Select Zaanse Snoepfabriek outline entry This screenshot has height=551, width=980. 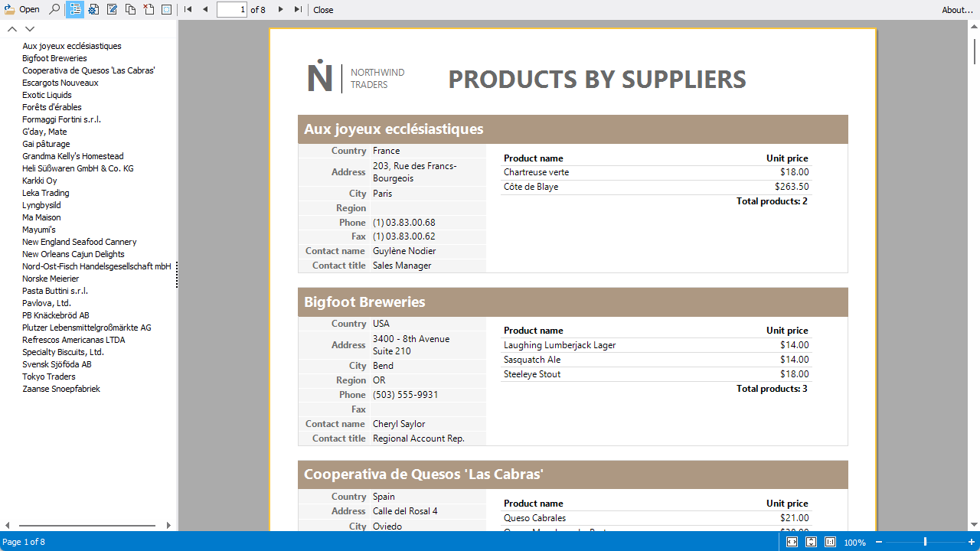[x=61, y=389]
